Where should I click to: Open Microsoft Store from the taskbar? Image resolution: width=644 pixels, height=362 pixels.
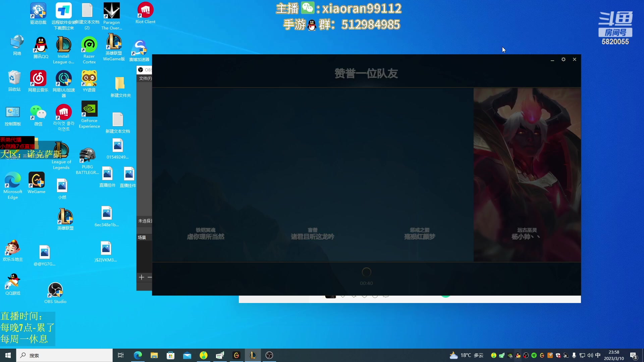click(x=171, y=355)
